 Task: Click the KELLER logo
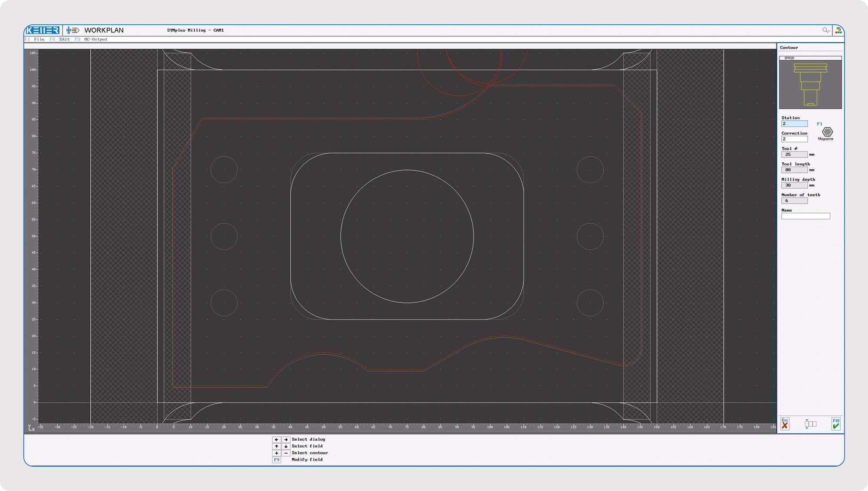(x=43, y=30)
